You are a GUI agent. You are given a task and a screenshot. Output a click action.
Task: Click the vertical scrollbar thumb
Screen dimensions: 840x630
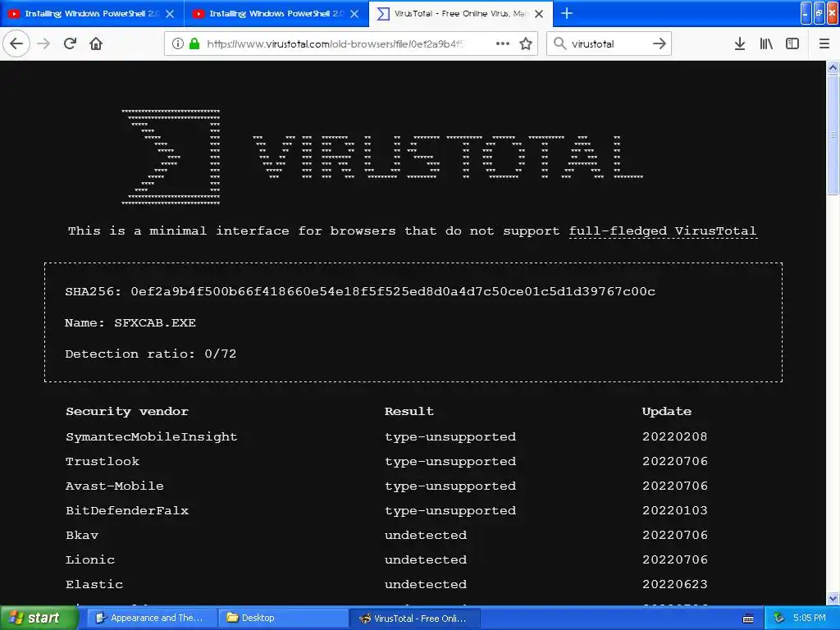tap(833, 135)
